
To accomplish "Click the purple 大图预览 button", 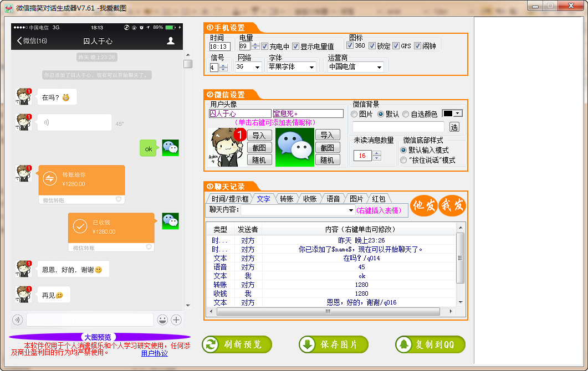I will click(x=99, y=337).
